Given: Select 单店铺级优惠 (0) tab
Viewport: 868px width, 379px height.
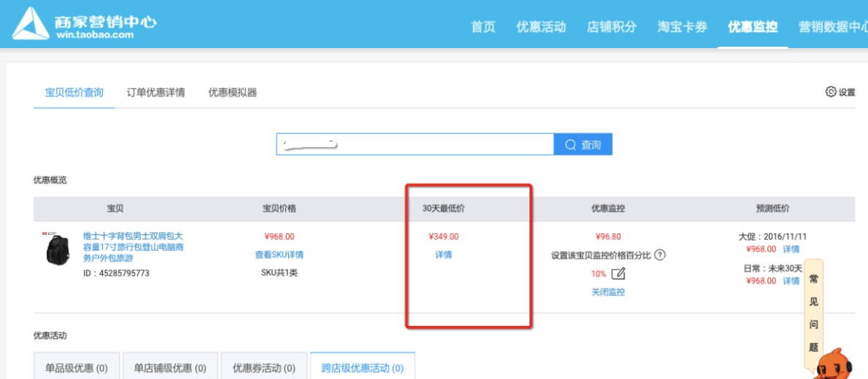Looking at the screenshot, I should [171, 368].
